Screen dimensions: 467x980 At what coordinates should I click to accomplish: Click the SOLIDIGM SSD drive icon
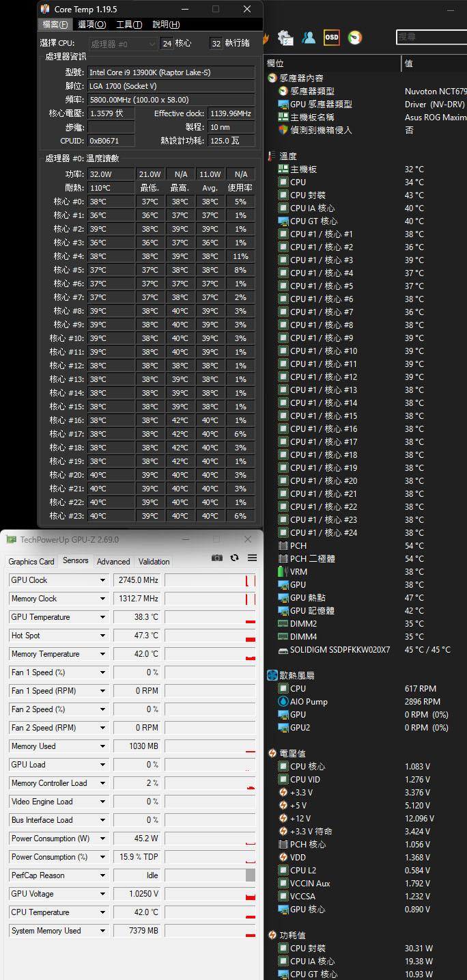click(283, 650)
